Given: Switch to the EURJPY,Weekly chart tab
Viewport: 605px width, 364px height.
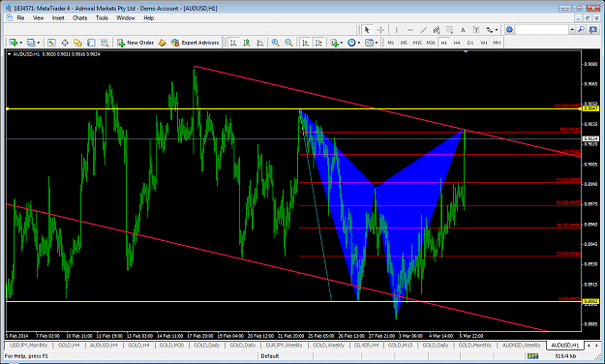Looking at the screenshot, I should click(x=284, y=345).
